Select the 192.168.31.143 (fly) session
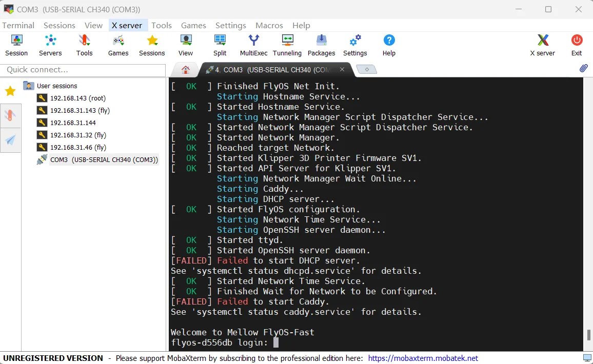 (80, 110)
